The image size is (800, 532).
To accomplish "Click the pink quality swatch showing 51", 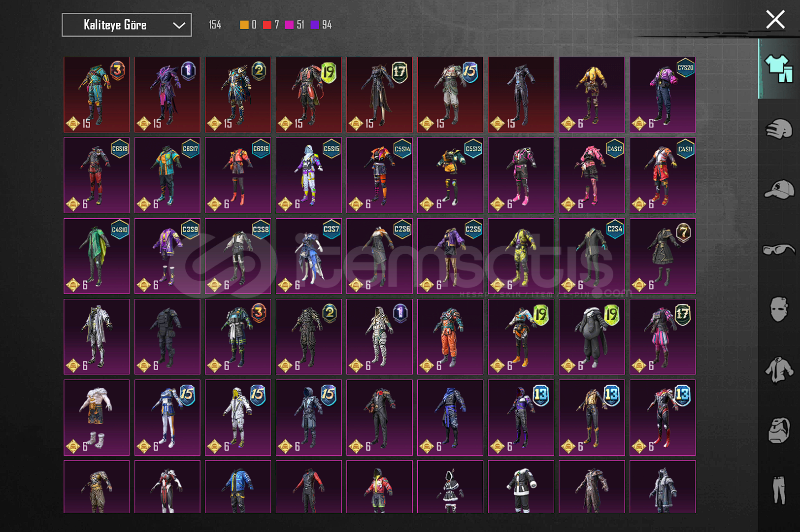I will coord(290,25).
